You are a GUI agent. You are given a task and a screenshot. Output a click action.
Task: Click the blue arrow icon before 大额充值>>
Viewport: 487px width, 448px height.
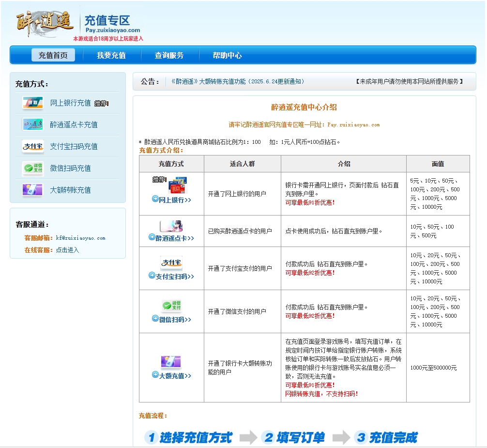pos(155,375)
